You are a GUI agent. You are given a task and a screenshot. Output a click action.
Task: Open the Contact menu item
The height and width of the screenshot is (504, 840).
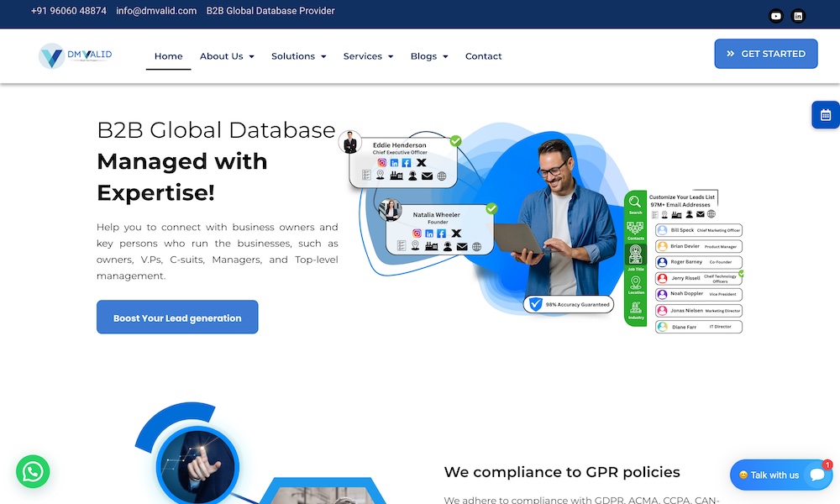pos(483,56)
